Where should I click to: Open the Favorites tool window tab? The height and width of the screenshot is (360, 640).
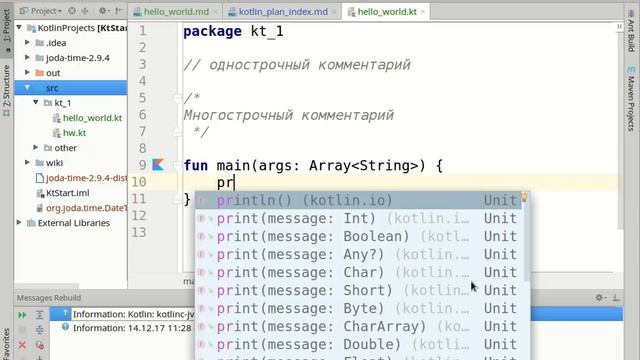point(7,344)
